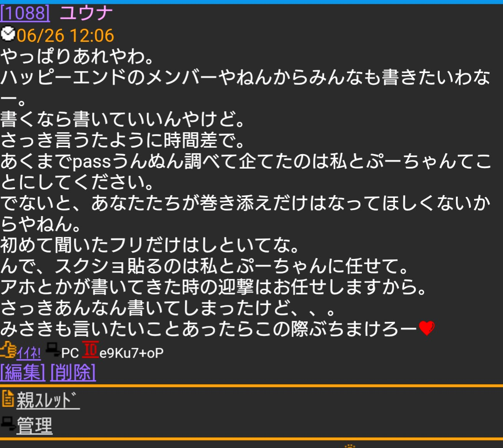Click the red ID badge icon
Image resolution: width=503 pixels, height=448 pixels.
pyautogui.click(x=90, y=350)
